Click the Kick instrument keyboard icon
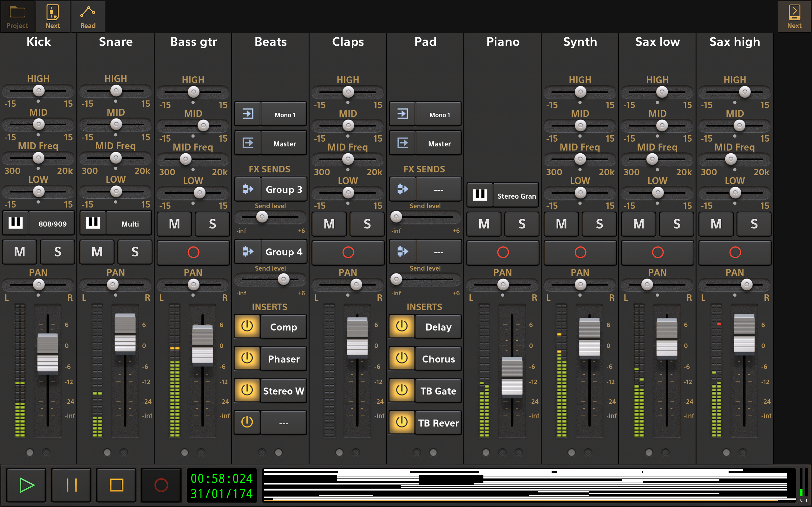The height and width of the screenshot is (507, 812). 16,223
